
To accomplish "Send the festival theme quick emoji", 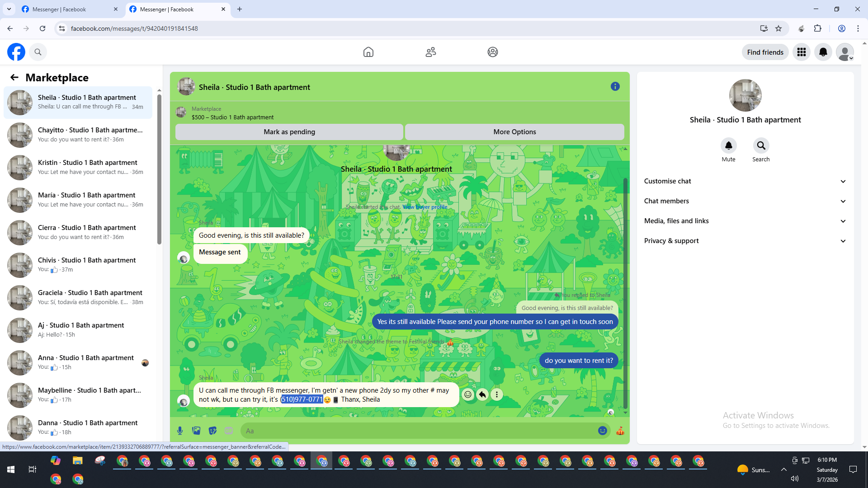I will point(620,431).
